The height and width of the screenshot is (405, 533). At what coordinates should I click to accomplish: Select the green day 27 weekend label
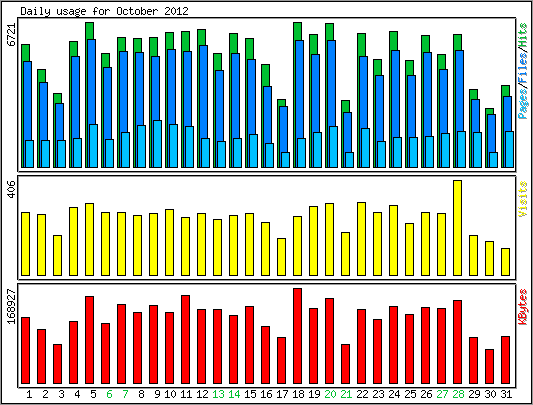pos(442,394)
